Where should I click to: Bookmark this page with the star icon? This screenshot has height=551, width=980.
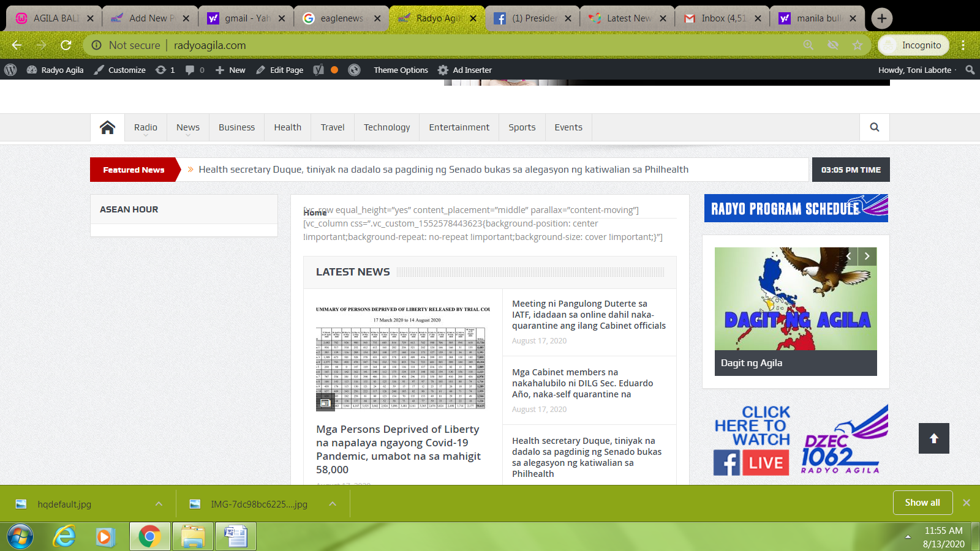point(858,45)
